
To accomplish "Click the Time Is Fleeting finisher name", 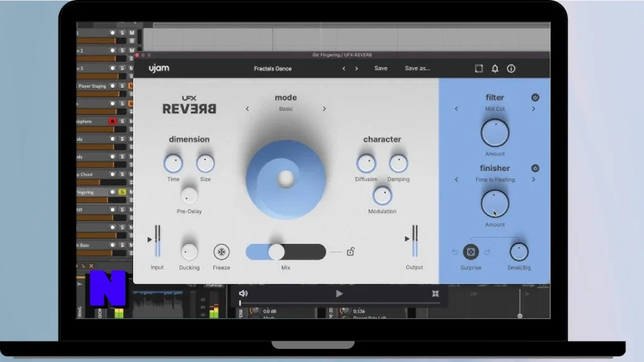I will point(495,180).
